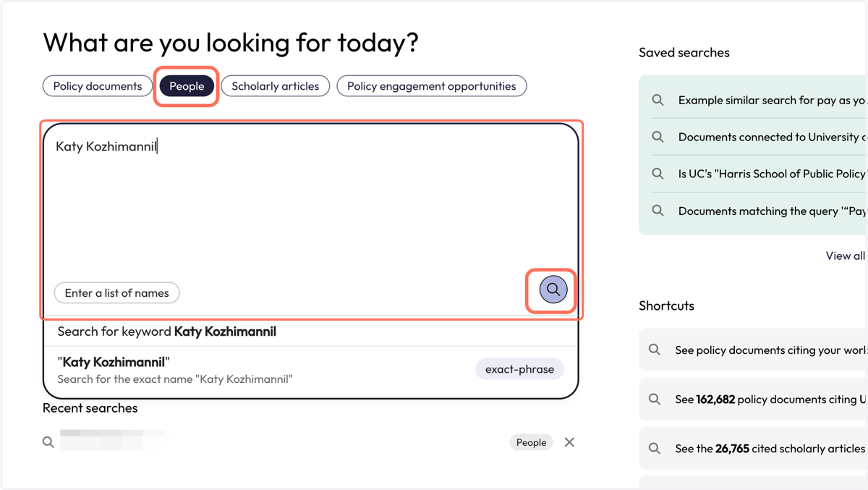Image resolution: width=868 pixels, height=490 pixels.
Task: Click the People tag on recent search
Action: [531, 442]
